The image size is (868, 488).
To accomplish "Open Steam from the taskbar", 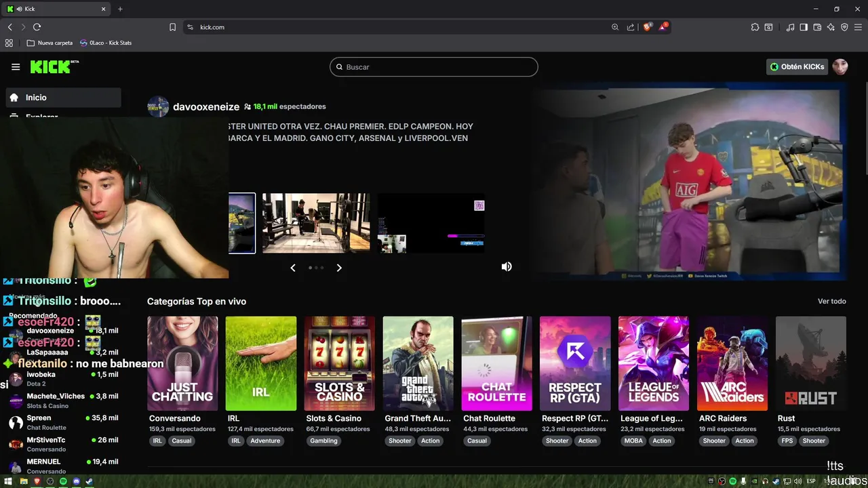I will [89, 481].
